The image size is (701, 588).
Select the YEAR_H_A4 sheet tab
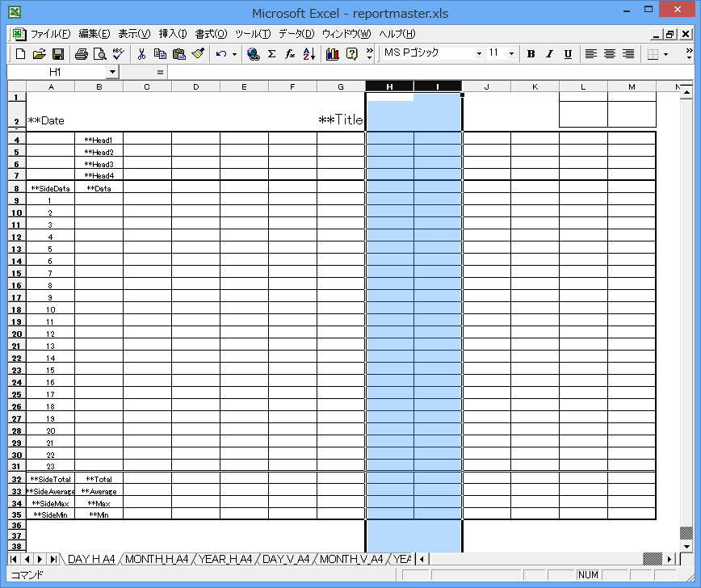pyautogui.click(x=225, y=559)
